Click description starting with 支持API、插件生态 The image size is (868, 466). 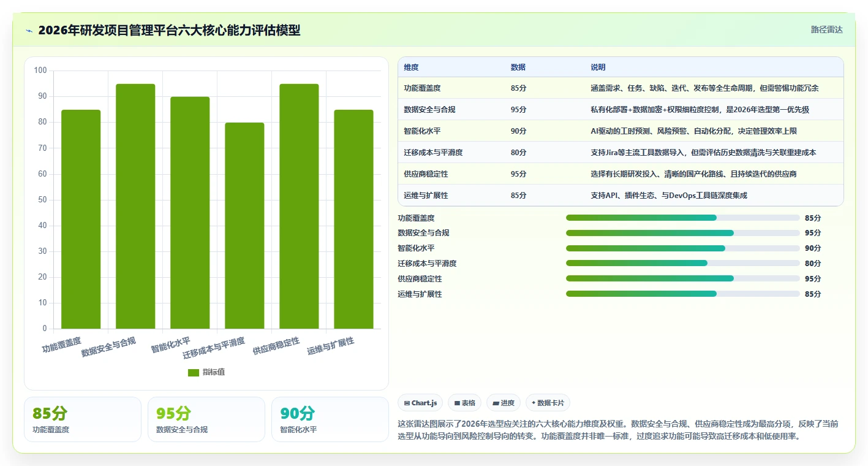pos(669,196)
